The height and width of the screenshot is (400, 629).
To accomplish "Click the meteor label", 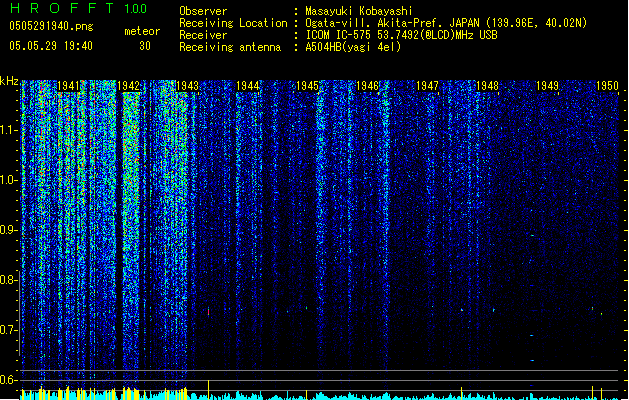I will pos(142,31).
